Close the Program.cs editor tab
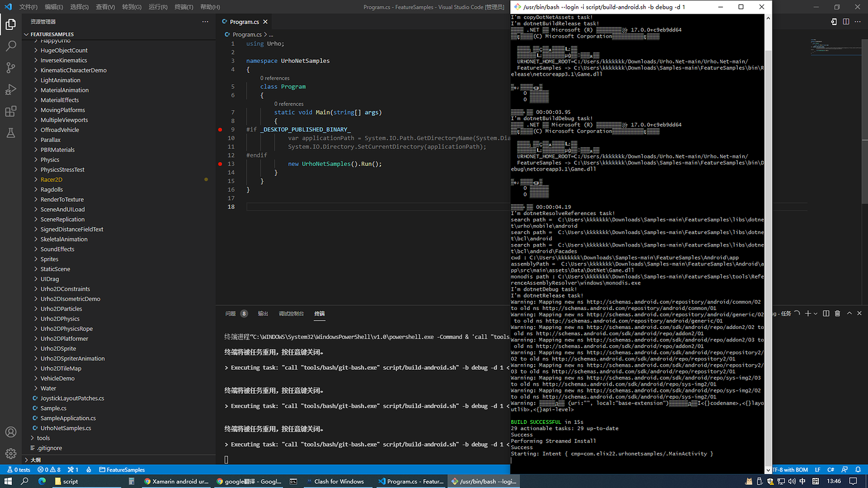 [266, 21]
